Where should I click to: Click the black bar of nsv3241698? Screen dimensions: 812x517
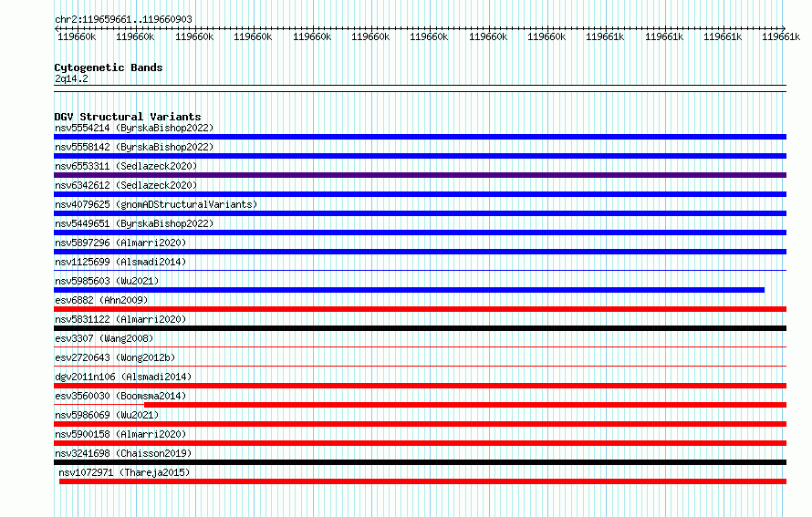point(420,462)
